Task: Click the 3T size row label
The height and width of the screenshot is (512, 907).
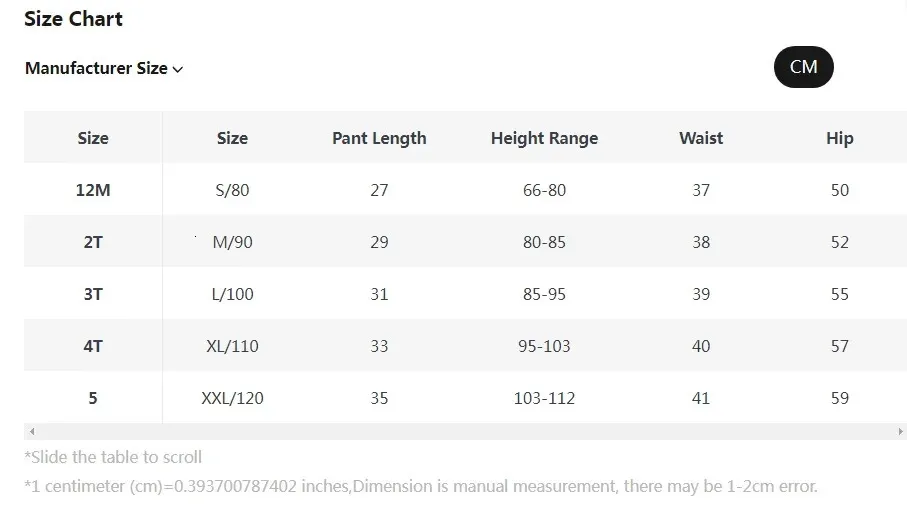Action: coord(93,294)
